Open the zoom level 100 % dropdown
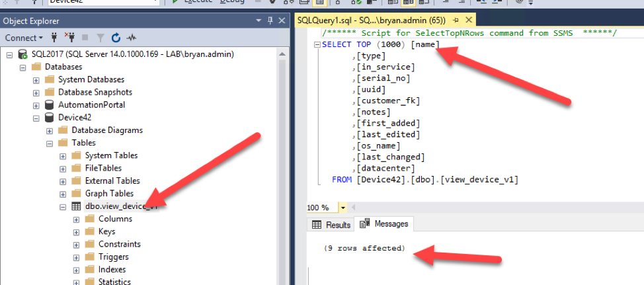This screenshot has width=644, height=285. point(342,208)
